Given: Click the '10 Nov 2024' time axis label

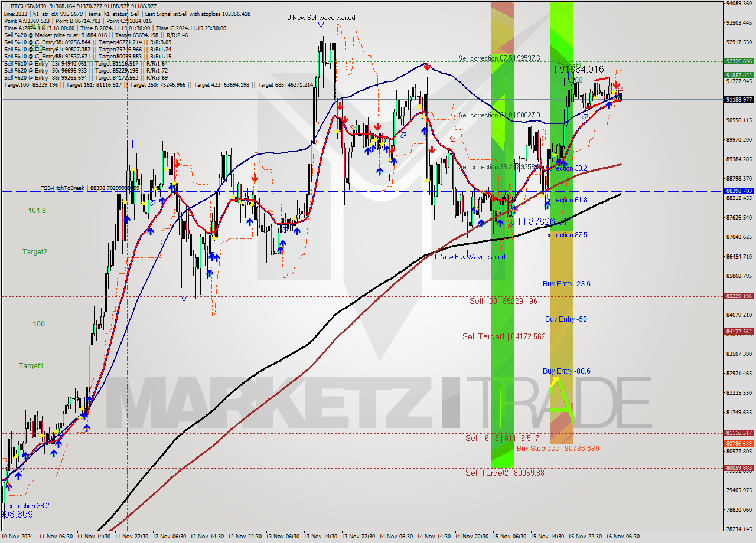Looking at the screenshot, I should tap(17, 537).
